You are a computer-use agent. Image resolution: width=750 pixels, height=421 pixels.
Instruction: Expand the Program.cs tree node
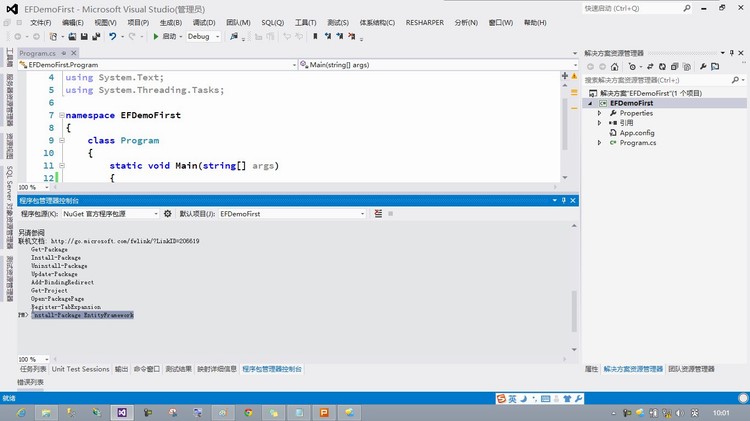click(x=599, y=143)
